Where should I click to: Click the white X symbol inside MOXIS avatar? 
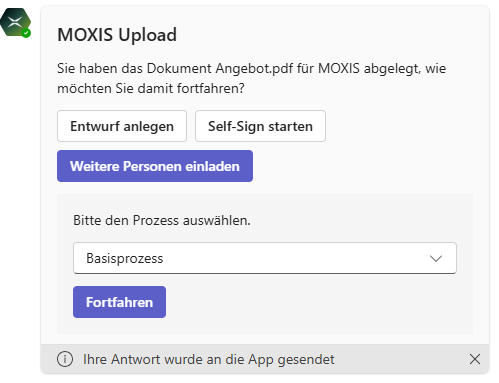tap(15, 22)
